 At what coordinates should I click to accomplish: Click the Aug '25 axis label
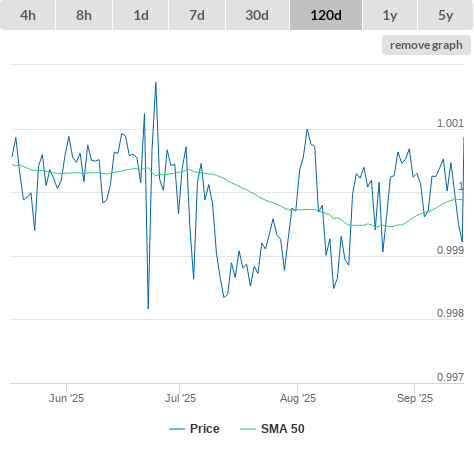click(x=298, y=398)
